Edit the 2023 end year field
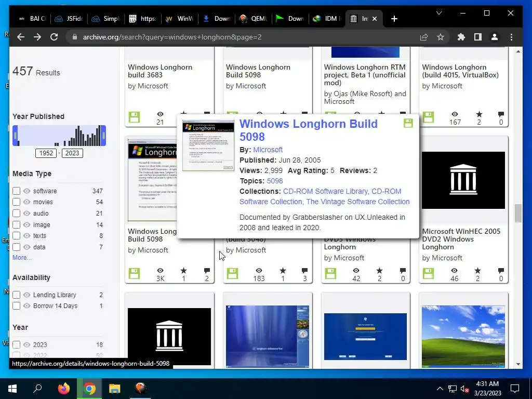 coord(72,153)
